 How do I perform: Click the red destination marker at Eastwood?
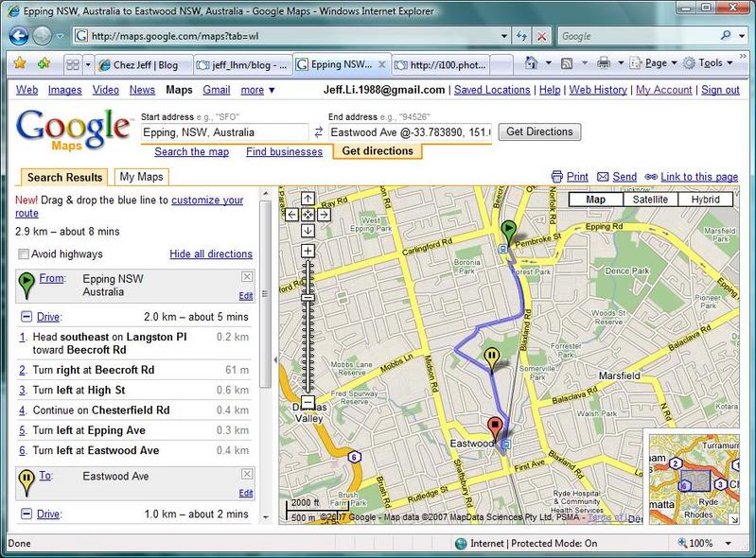pos(494,427)
